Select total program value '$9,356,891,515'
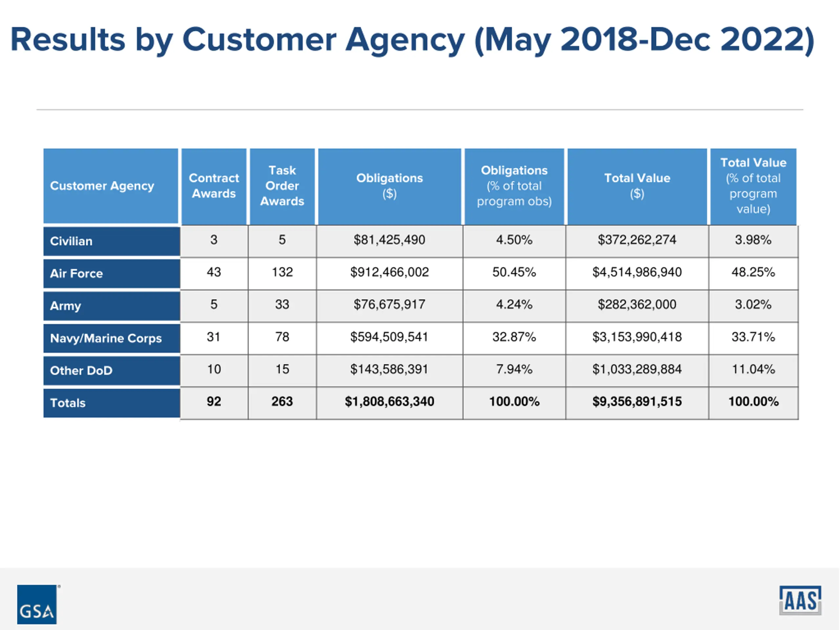Screen dimensions: 840x630 coord(637,403)
